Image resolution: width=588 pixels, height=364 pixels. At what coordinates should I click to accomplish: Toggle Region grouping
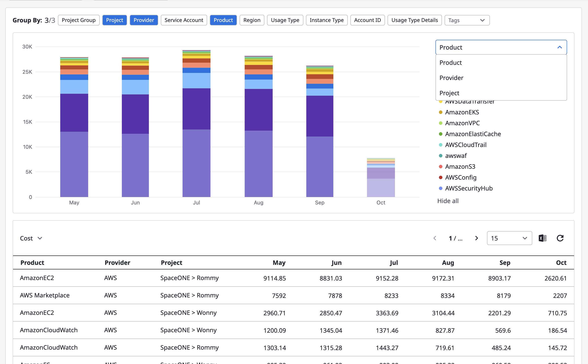pyautogui.click(x=252, y=20)
